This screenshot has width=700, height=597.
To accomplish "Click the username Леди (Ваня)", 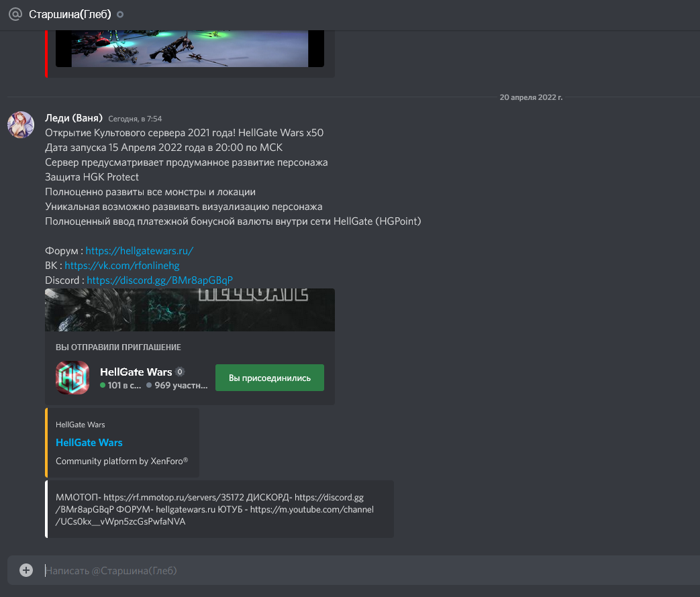I will tap(74, 118).
